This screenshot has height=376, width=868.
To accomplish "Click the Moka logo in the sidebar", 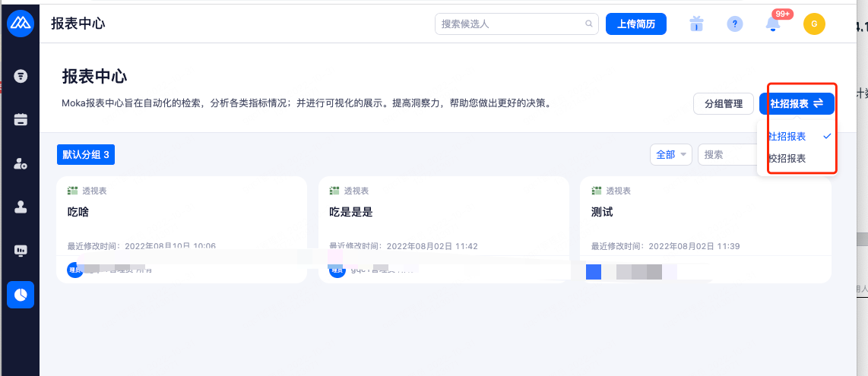I will (x=20, y=24).
